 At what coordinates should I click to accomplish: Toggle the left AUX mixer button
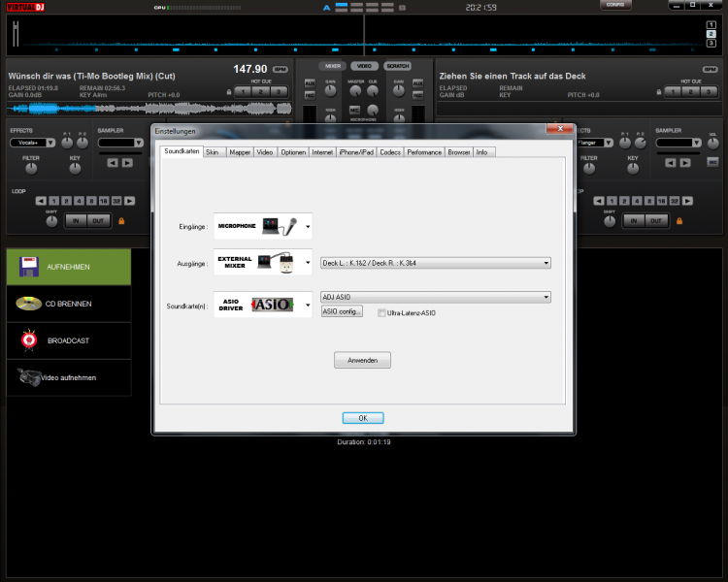tap(310, 83)
